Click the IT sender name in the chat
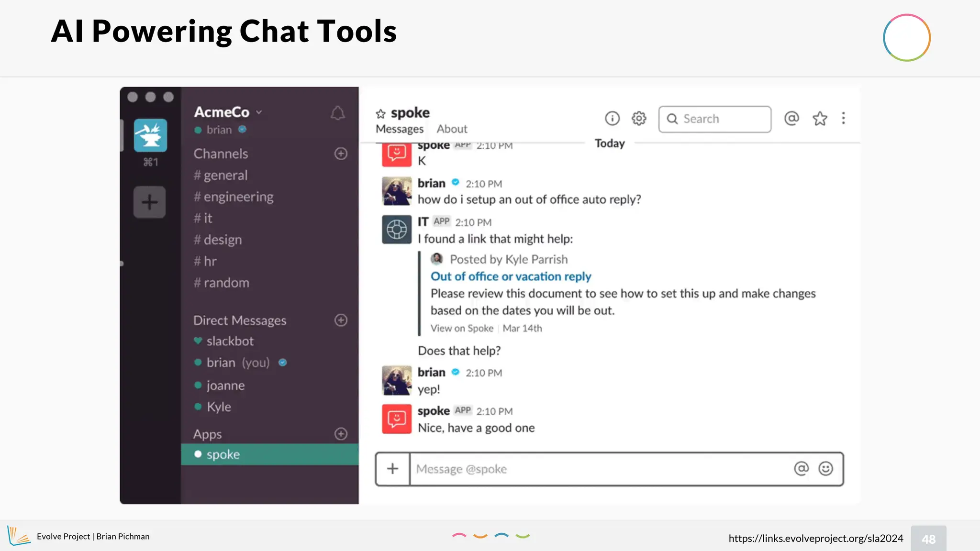 click(423, 221)
